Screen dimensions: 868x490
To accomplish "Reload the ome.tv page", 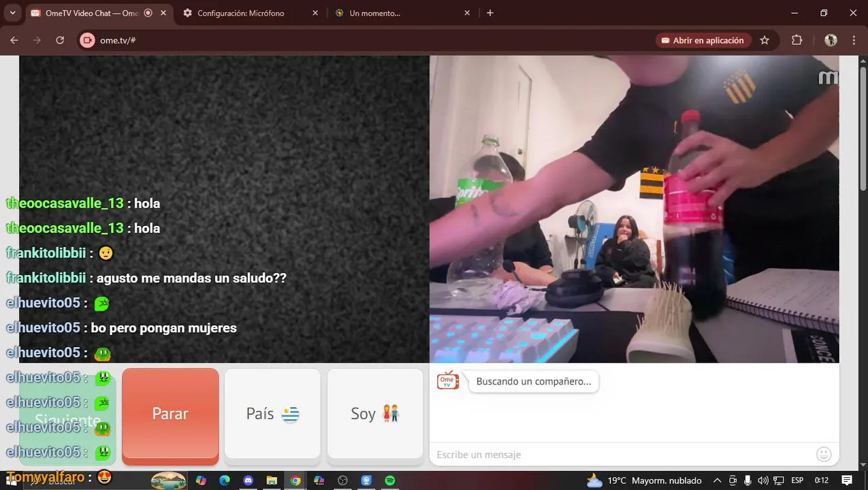I will click(60, 40).
